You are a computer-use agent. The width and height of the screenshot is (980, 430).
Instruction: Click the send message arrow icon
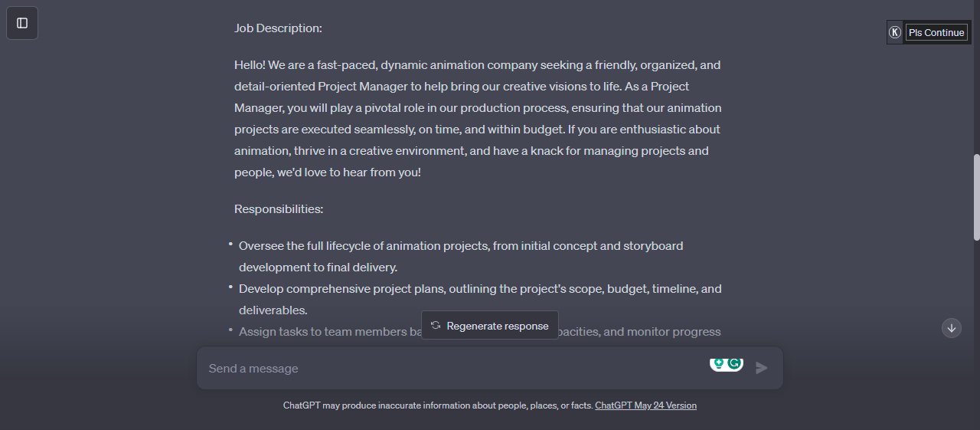click(x=761, y=369)
